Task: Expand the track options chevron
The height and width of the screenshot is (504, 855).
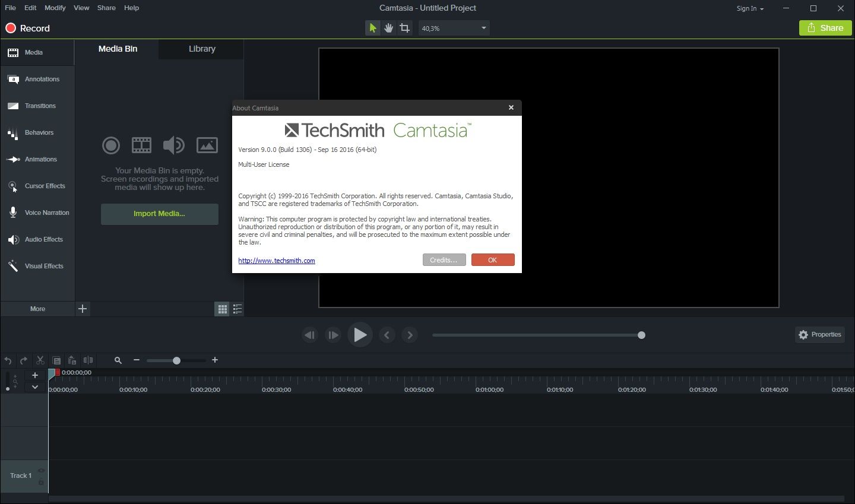Action: point(35,387)
